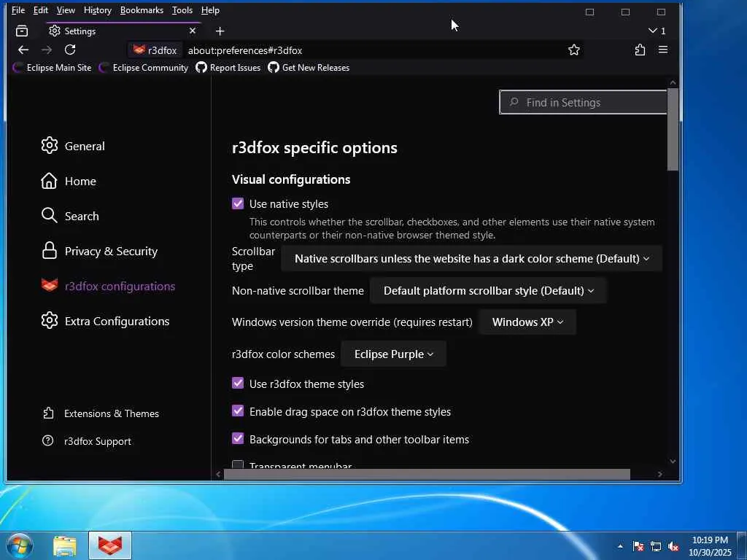Viewport: 747px width, 560px height.
Task: Open the taskbar clock showing 10:19 PM
Action: point(710,546)
